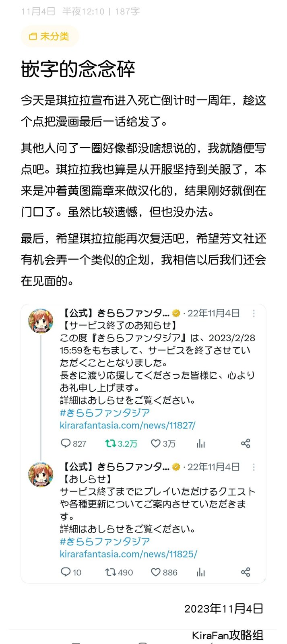This screenshot has height=644, width=287.
Task: Click the retweet icon showing 3.2万
Action: click(109, 443)
